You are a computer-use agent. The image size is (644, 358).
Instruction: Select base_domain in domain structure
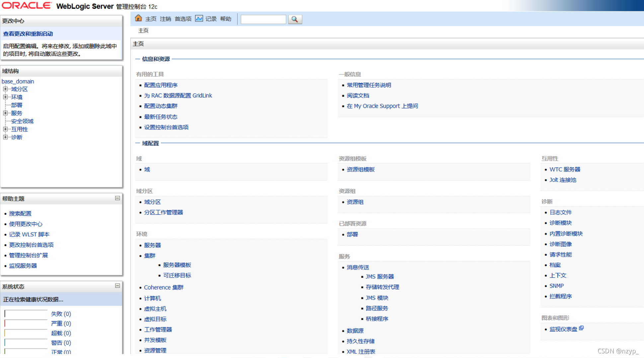(18, 81)
